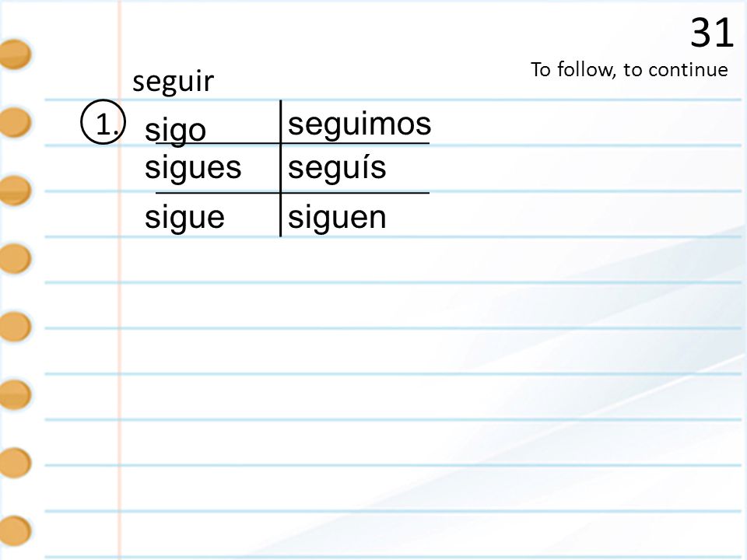
Task: Click the orange binder hole nearest the slide top
Action: pyautogui.click(x=14, y=54)
